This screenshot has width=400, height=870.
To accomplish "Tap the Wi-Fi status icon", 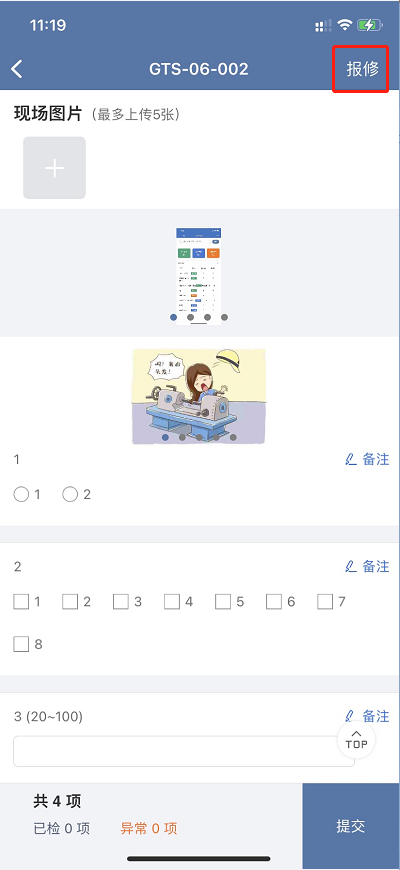I will pyautogui.click(x=345, y=25).
